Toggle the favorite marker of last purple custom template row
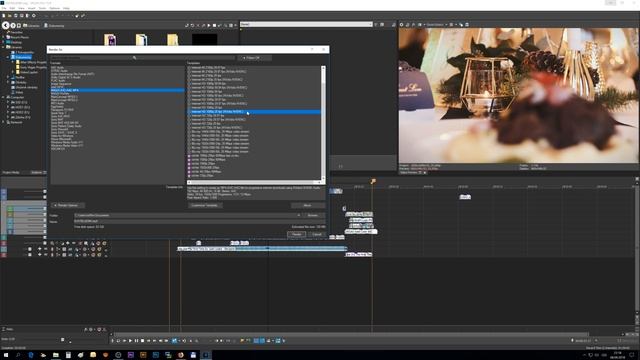The width and height of the screenshot is (640, 360). [189, 176]
